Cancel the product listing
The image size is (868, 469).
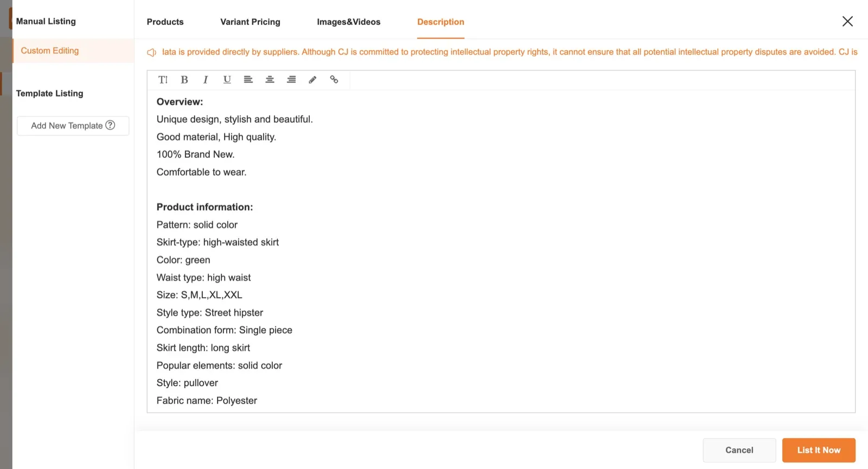[x=739, y=450]
